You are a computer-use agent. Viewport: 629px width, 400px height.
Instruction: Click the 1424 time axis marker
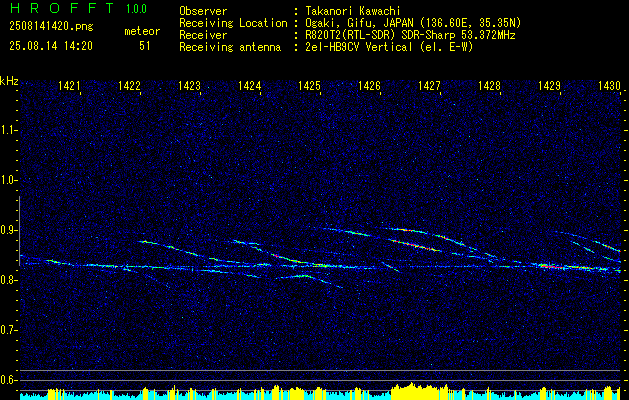tap(250, 85)
